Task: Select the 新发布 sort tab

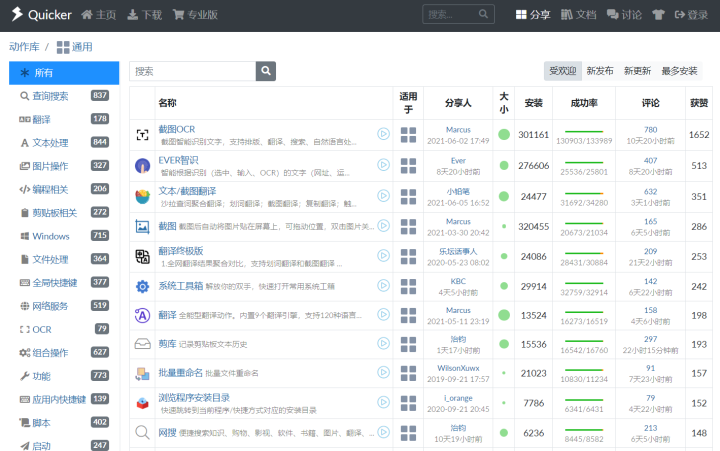Action: 600,71
